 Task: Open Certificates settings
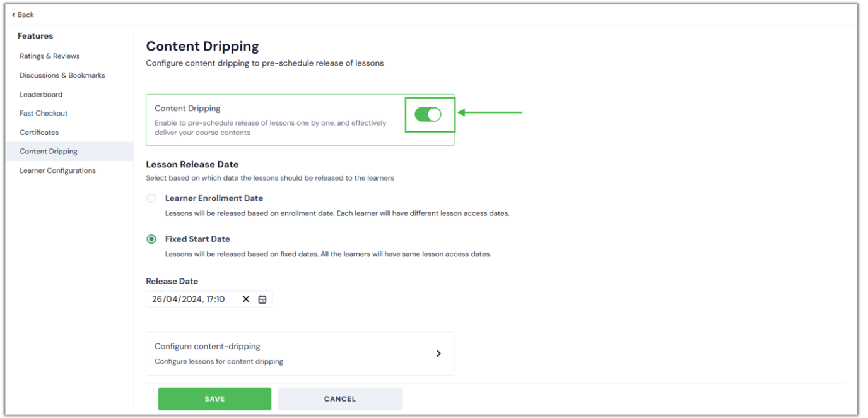click(x=40, y=132)
